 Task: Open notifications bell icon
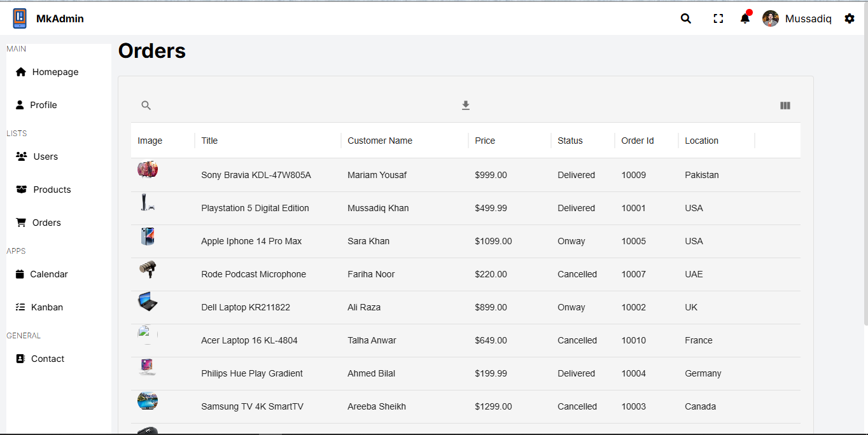tap(745, 18)
